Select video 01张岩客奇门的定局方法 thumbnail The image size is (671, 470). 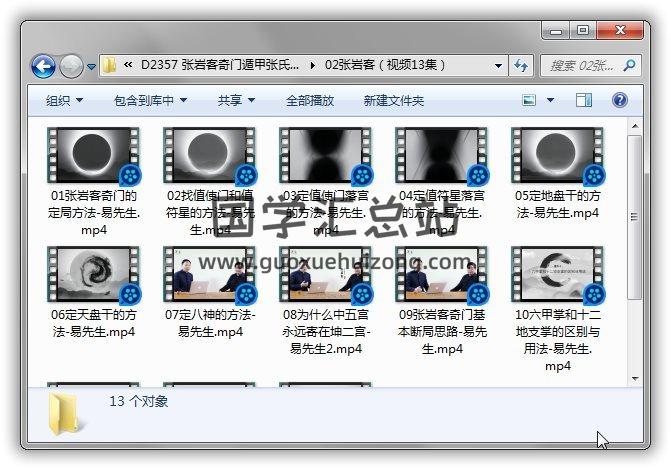coord(94,155)
